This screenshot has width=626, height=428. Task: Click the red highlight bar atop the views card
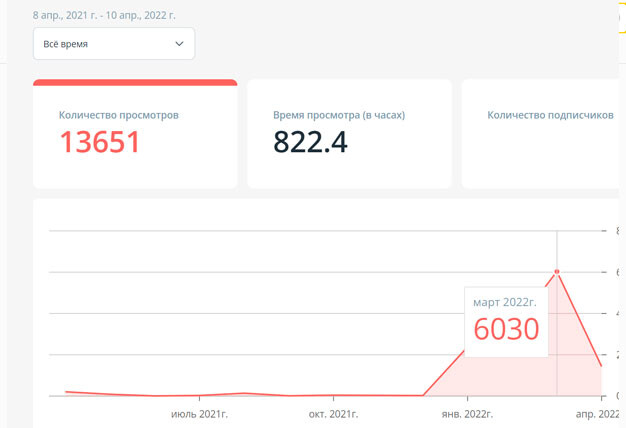click(x=135, y=82)
